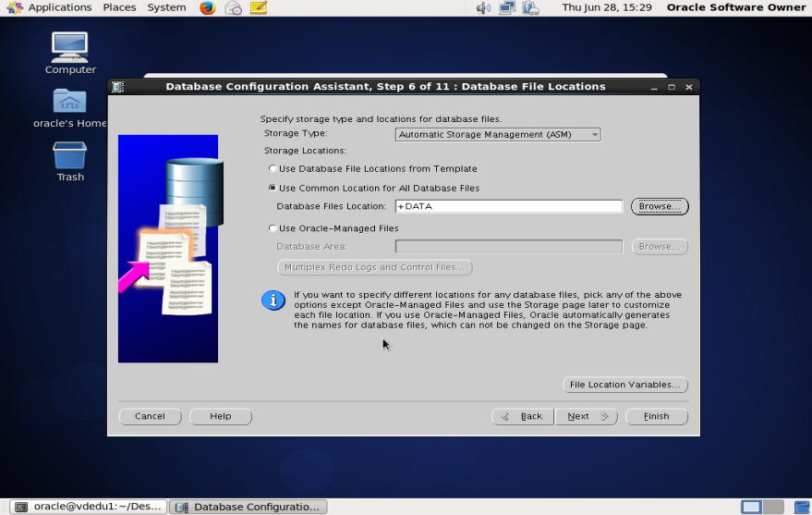Image resolution: width=812 pixels, height=515 pixels.
Task: Click the network connection tray icon
Action: [507, 7]
